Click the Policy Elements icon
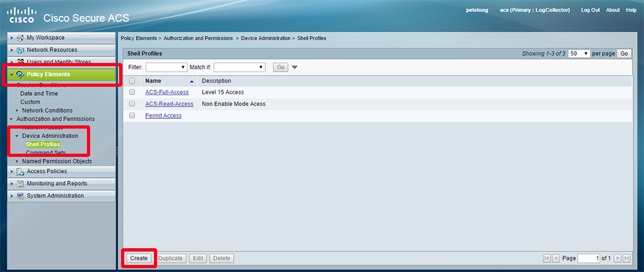 click(20, 74)
